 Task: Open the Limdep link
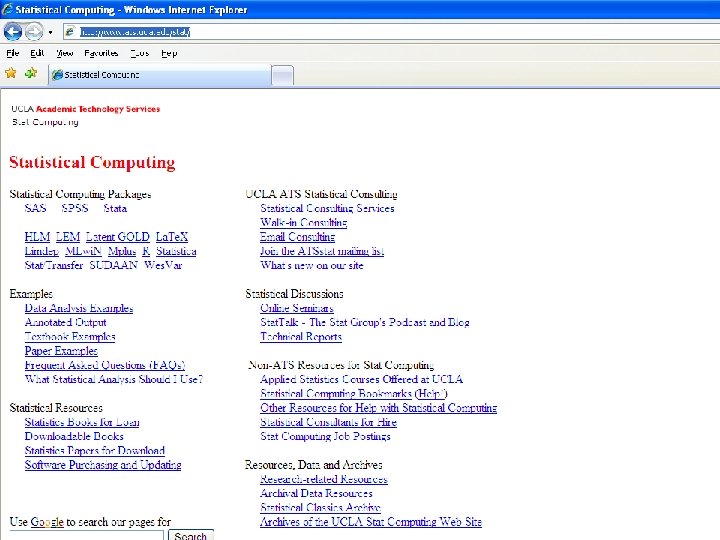pos(42,251)
